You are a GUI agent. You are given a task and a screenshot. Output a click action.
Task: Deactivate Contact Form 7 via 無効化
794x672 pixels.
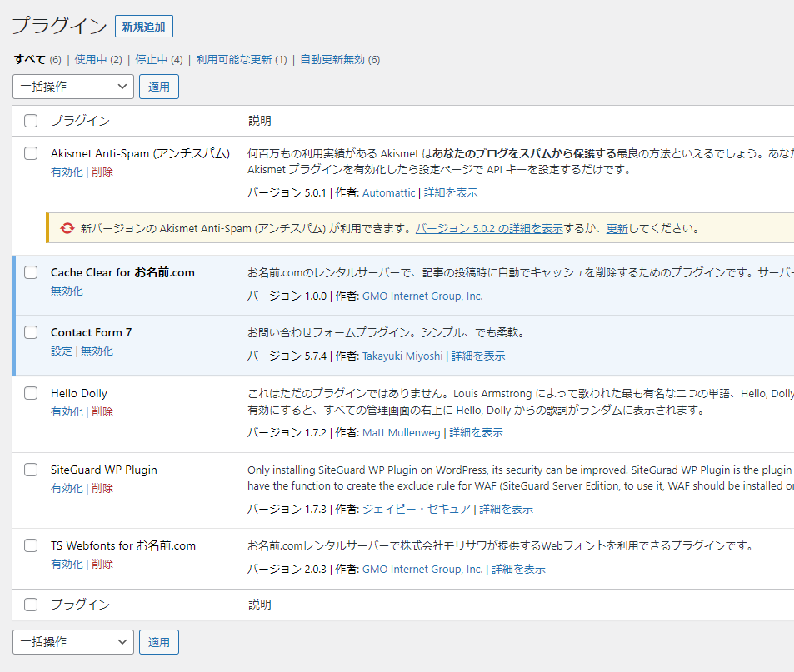[x=97, y=351]
